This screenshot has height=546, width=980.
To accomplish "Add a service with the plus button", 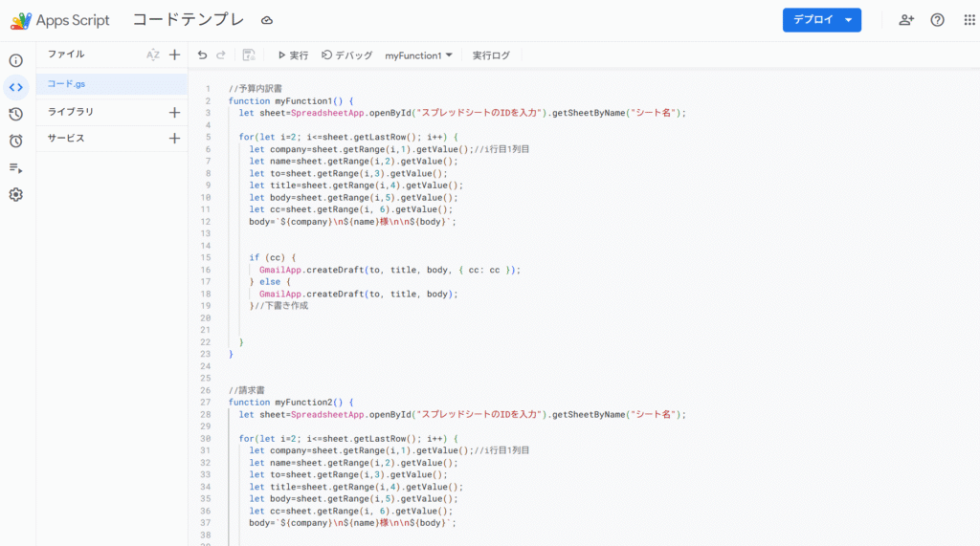I will click(174, 139).
